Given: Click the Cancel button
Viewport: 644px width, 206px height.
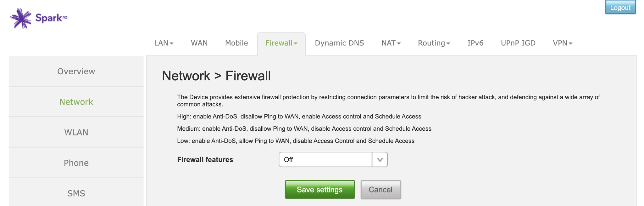Looking at the screenshot, I should pyautogui.click(x=380, y=190).
